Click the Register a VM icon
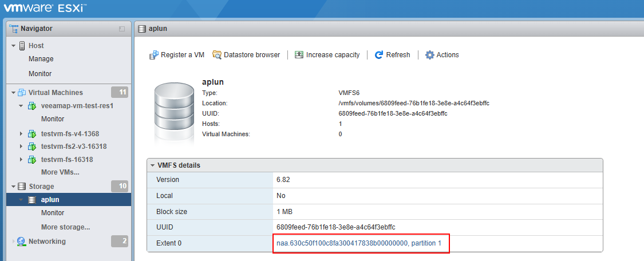Viewport: 644px width, 261px height. point(153,55)
